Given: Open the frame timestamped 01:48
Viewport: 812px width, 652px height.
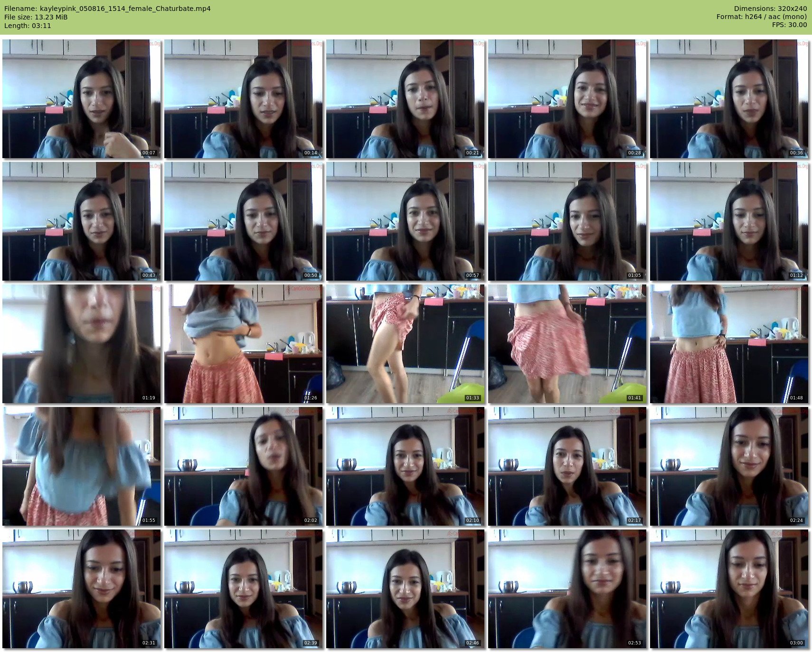Looking at the screenshot, I should (729, 344).
